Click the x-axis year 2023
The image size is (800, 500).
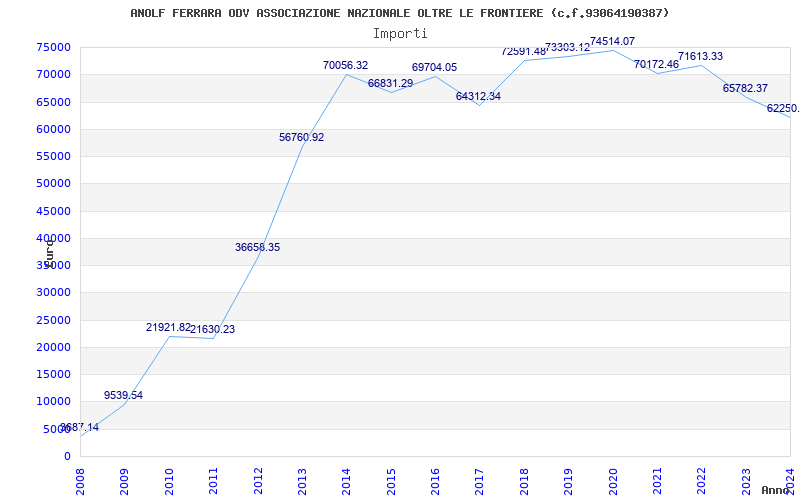tap(746, 481)
